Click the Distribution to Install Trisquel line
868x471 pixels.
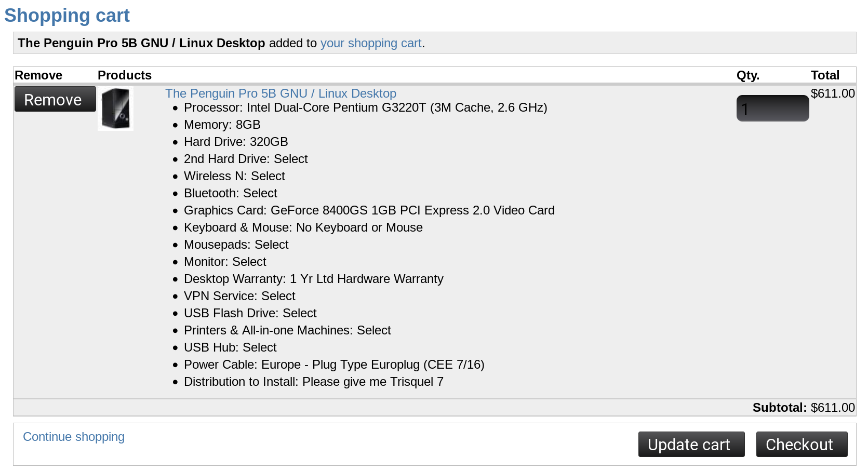(x=313, y=382)
